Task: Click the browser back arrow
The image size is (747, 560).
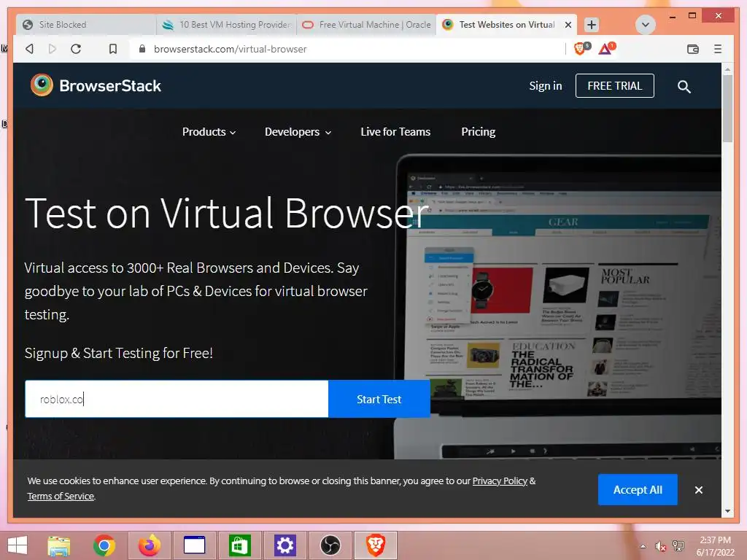Action: coord(29,49)
